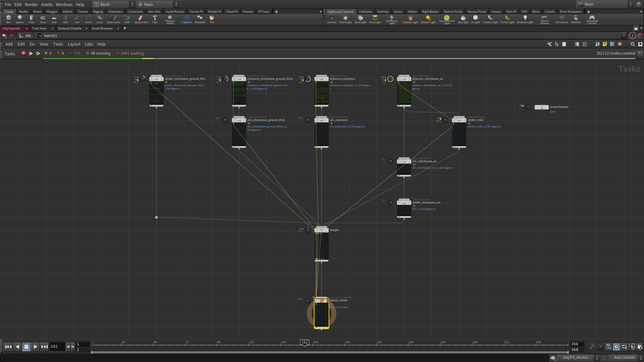The height and width of the screenshot is (362, 644).
Task: Select the Font shelf tool
Action: point(155,19)
